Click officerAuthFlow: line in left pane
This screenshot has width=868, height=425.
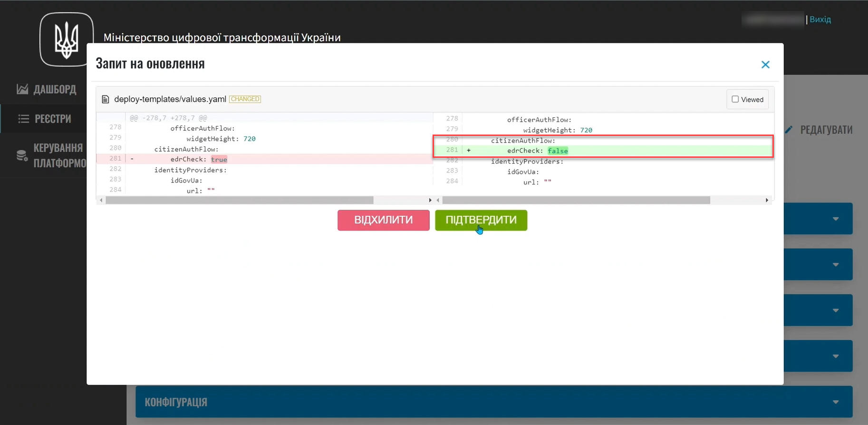point(203,128)
